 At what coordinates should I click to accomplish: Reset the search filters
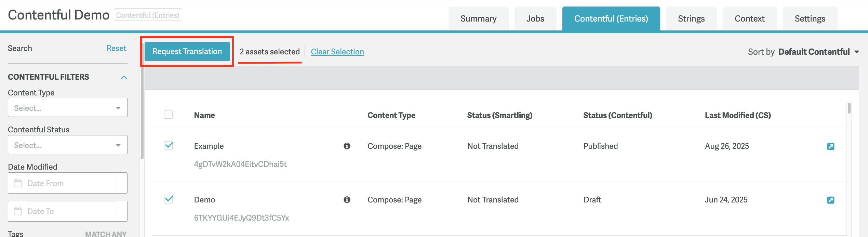click(116, 48)
